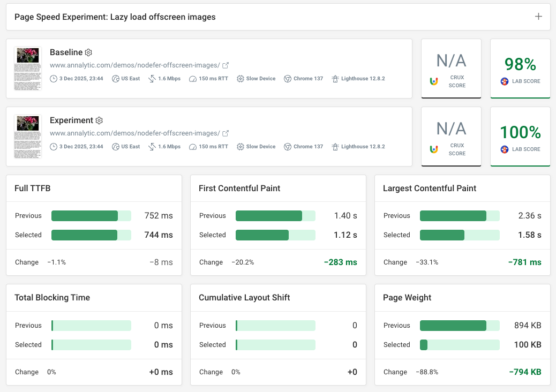556x392 pixels.
Task: Click the Baseline page screenshot thumbnail
Action: [x=28, y=68]
